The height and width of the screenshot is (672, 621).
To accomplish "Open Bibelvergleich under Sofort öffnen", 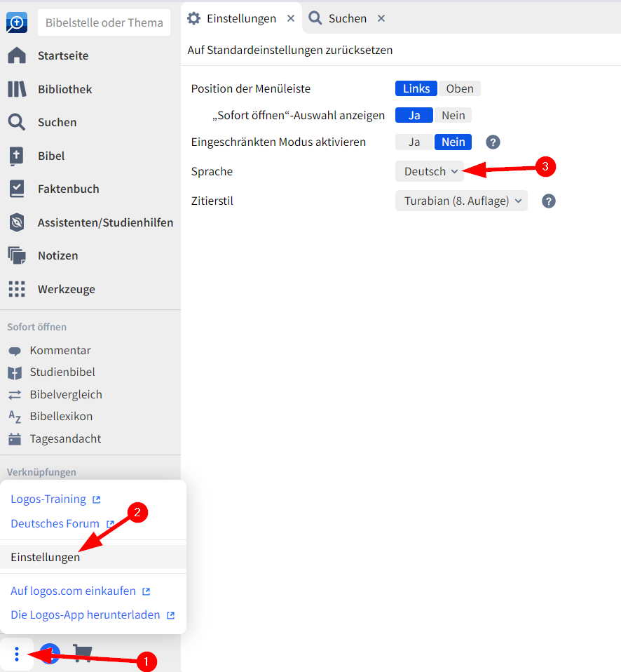I will tap(66, 395).
